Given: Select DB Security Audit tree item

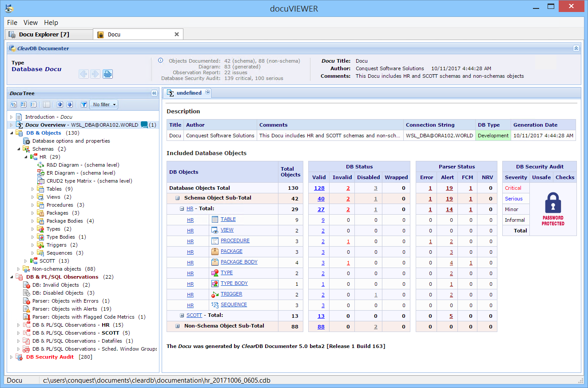Looking at the screenshot, I should (50, 357).
